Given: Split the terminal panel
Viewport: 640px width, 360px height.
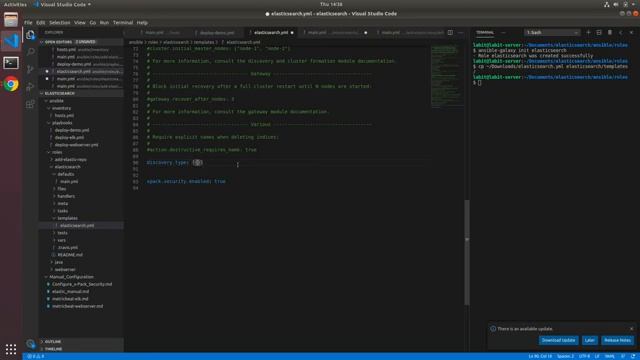Looking at the screenshot, I should pyautogui.click(x=599, y=32).
